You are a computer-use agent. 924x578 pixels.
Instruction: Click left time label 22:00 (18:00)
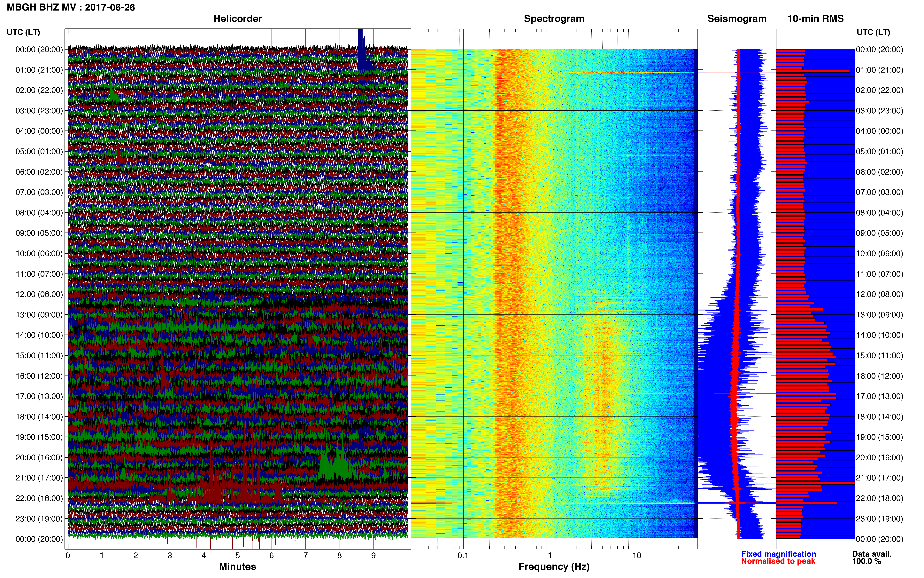pos(39,498)
